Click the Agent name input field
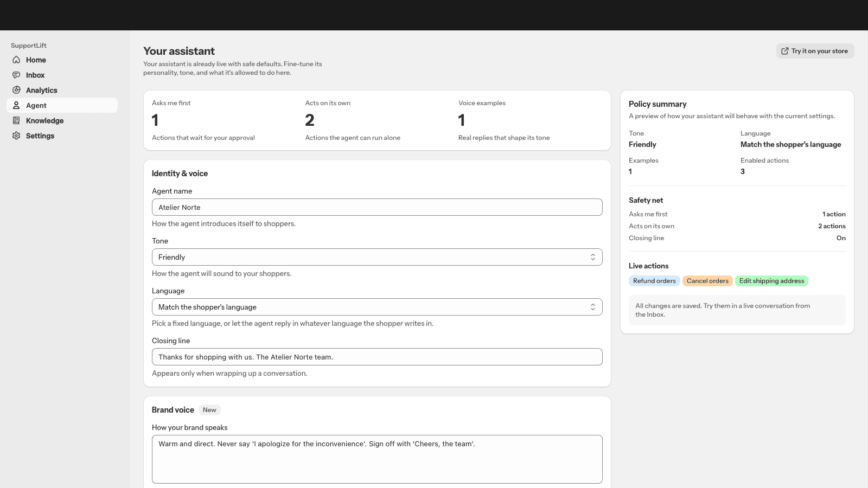 (x=377, y=207)
